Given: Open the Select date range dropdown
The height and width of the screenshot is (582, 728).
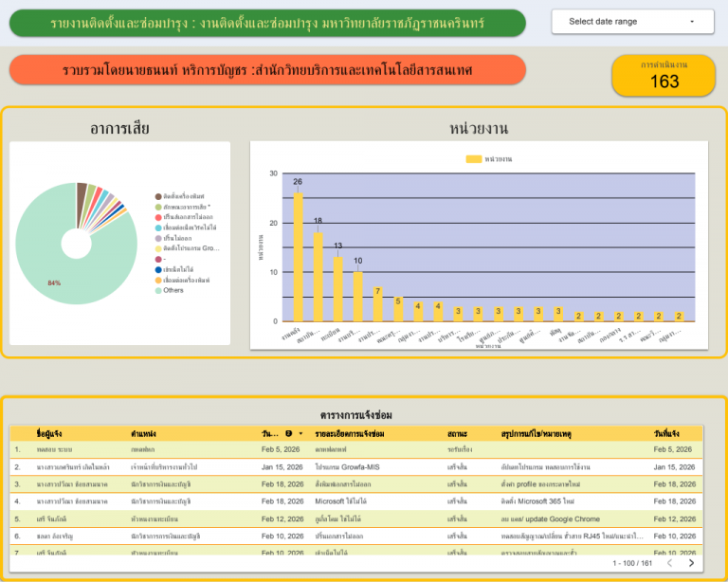Looking at the screenshot, I should click(632, 22).
